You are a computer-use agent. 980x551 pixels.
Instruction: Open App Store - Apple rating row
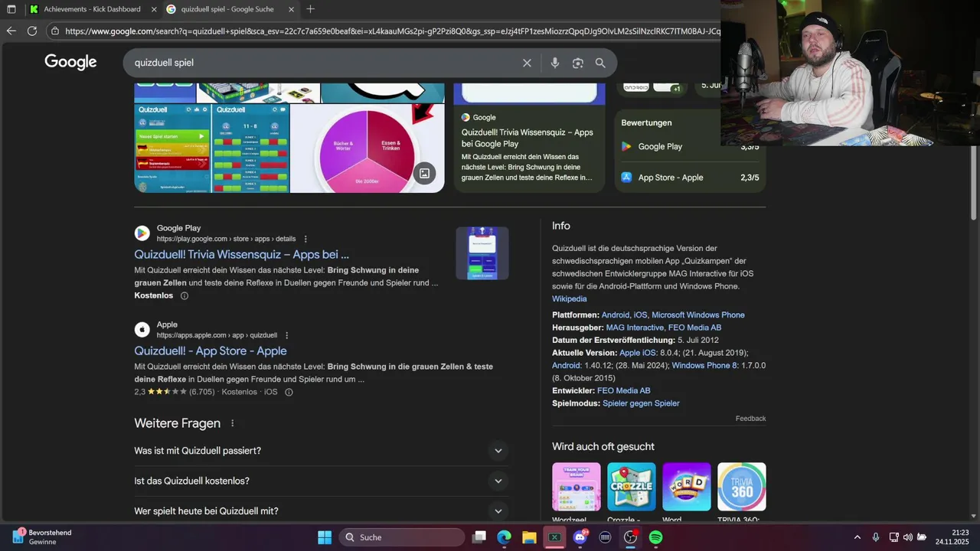(x=690, y=178)
